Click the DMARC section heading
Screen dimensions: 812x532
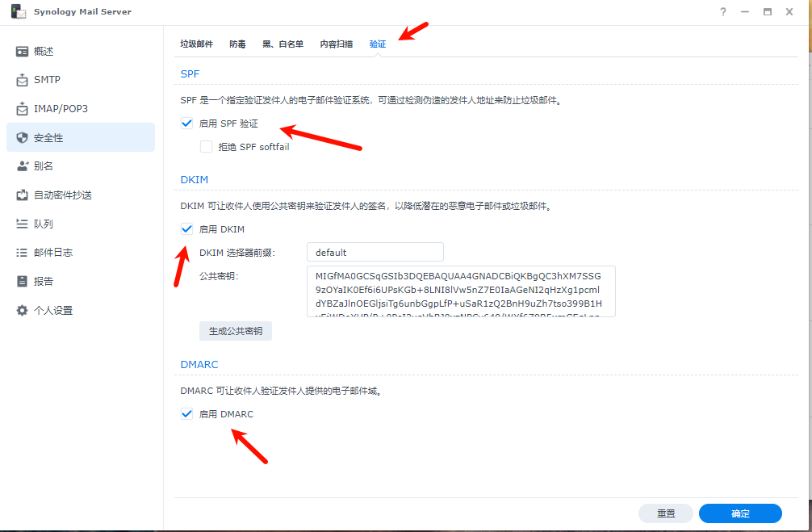click(199, 365)
